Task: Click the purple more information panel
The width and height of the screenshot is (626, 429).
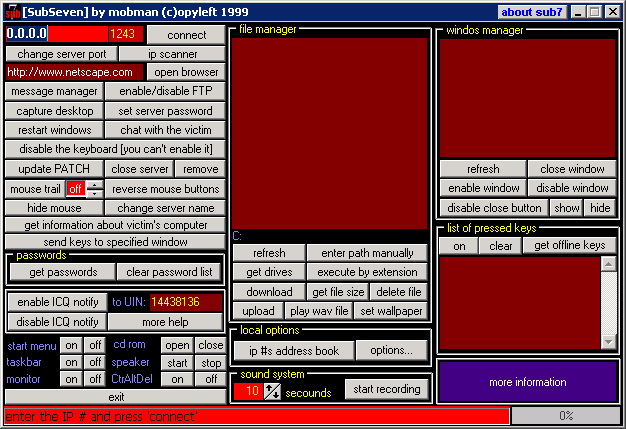Action: pyautogui.click(x=527, y=382)
